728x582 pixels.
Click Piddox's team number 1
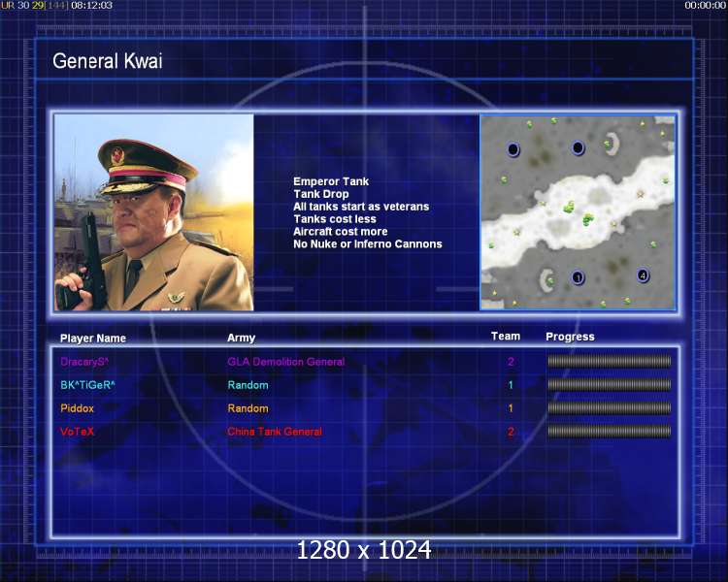coord(511,408)
